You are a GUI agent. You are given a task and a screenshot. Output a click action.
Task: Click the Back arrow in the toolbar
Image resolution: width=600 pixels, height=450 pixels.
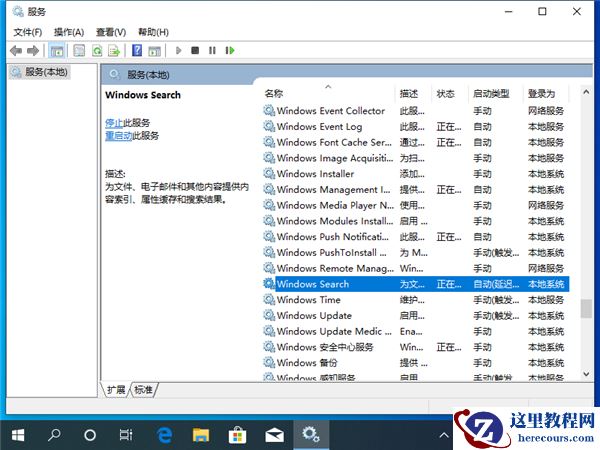pos(16,51)
